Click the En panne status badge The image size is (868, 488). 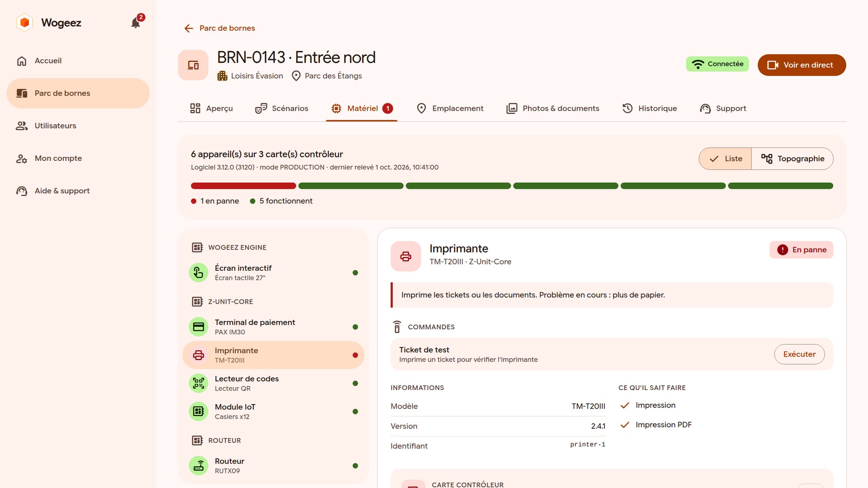coord(802,250)
